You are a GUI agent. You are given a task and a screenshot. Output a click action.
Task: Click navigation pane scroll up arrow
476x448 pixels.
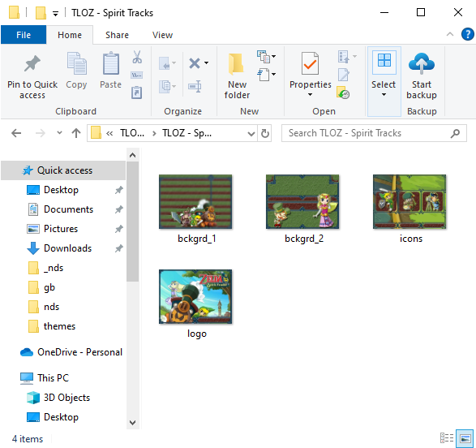pos(132,155)
